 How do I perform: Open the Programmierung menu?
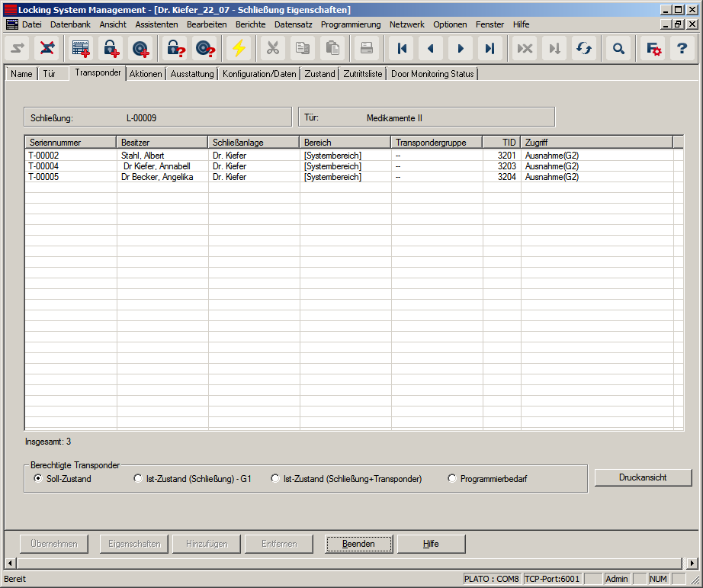click(x=350, y=24)
